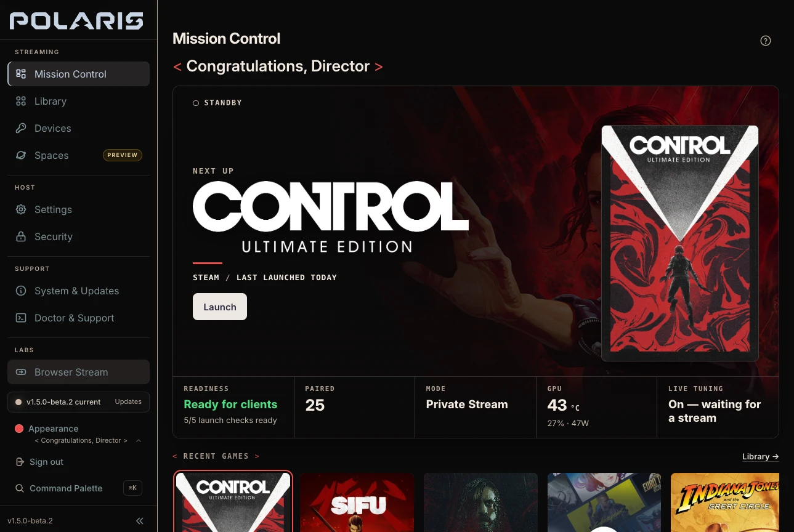The height and width of the screenshot is (532, 794).
Task: Click the paired count "25"
Action: (x=315, y=405)
